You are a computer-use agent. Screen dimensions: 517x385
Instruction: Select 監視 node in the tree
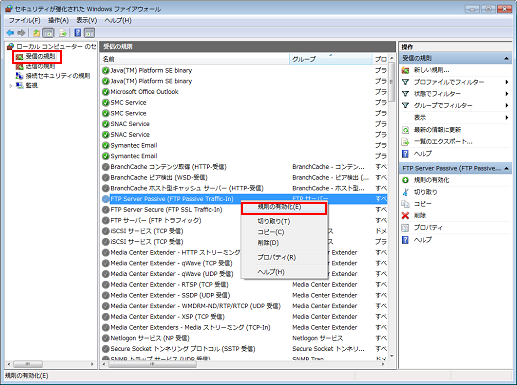click(32, 85)
